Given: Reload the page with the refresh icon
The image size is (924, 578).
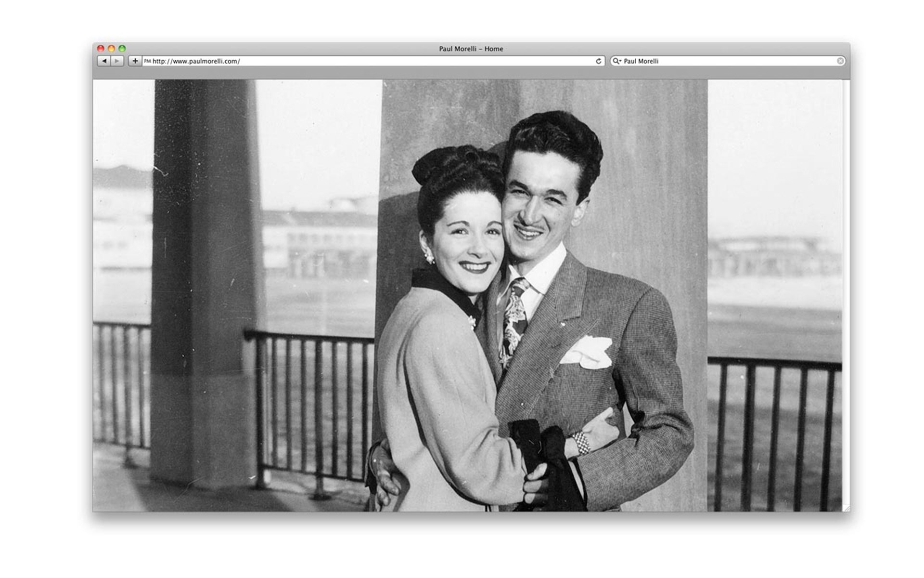Looking at the screenshot, I should pos(598,61).
